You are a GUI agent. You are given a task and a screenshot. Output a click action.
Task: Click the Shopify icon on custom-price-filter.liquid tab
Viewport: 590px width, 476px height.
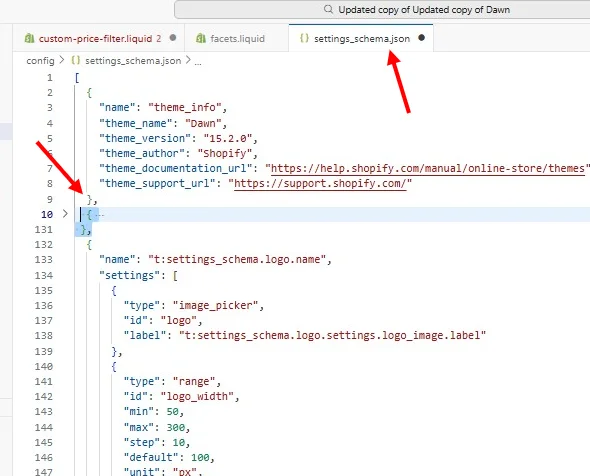coord(29,38)
